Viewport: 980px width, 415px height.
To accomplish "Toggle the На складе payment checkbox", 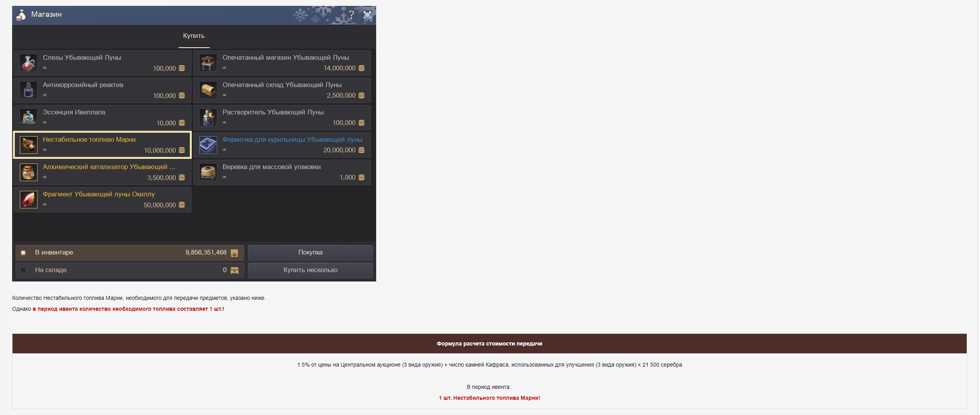I will [23, 271].
